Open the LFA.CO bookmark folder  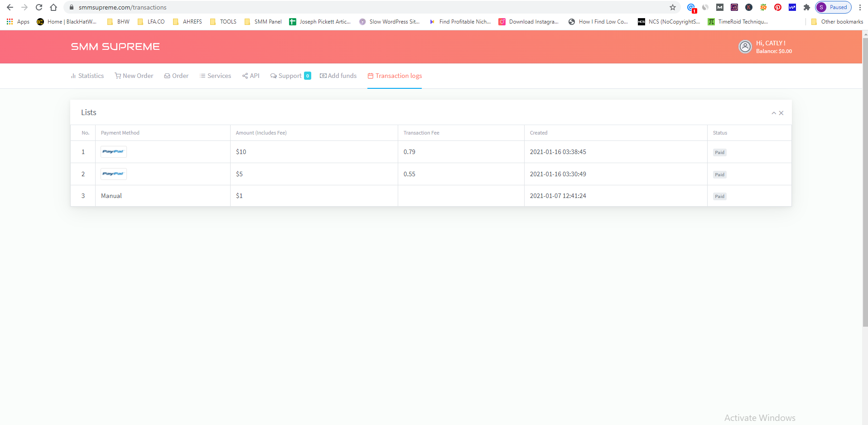pos(151,22)
